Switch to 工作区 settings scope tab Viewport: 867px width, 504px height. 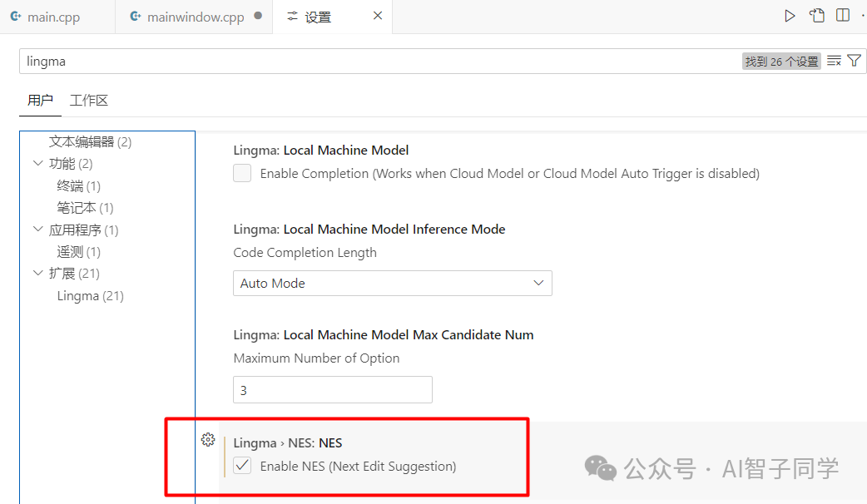tap(88, 101)
